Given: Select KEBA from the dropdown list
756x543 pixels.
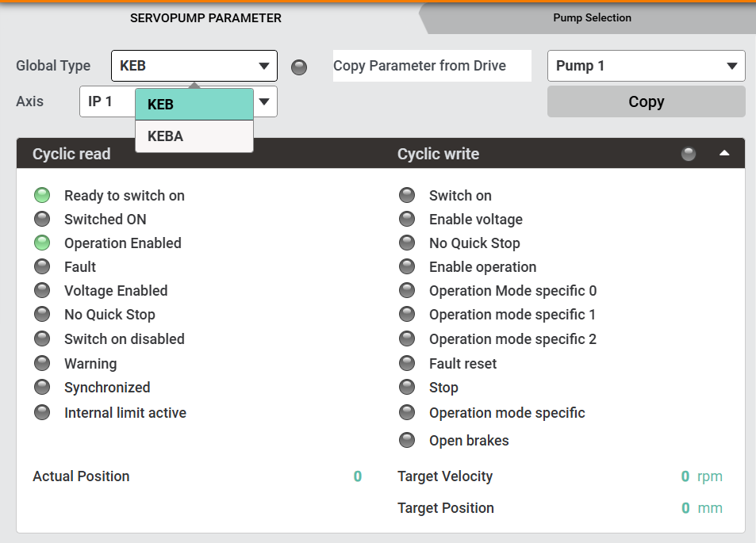Looking at the screenshot, I should point(194,136).
